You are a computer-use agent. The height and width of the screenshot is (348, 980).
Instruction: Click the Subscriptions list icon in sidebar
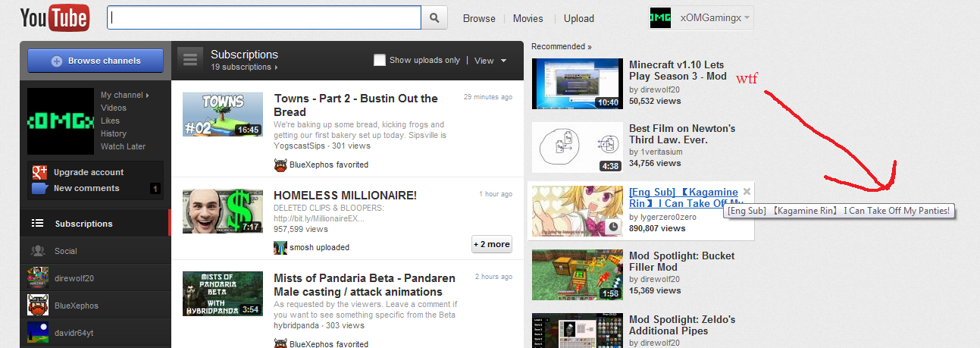tap(37, 224)
